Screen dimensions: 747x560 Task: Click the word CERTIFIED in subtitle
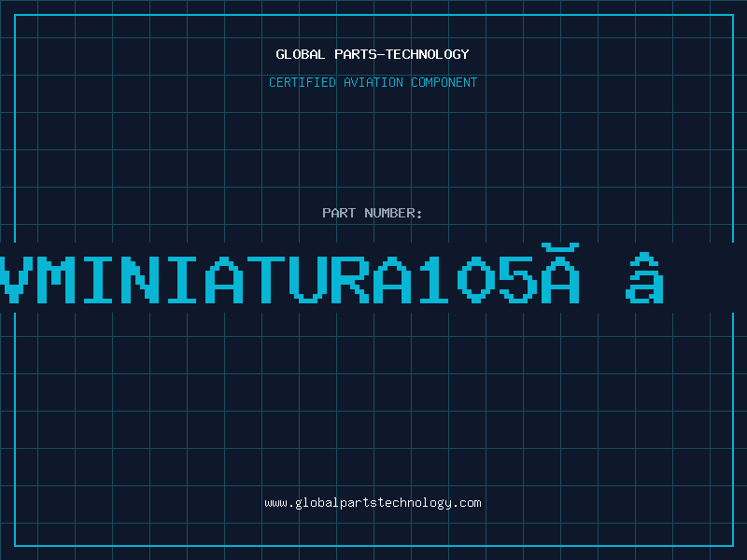click(x=303, y=82)
